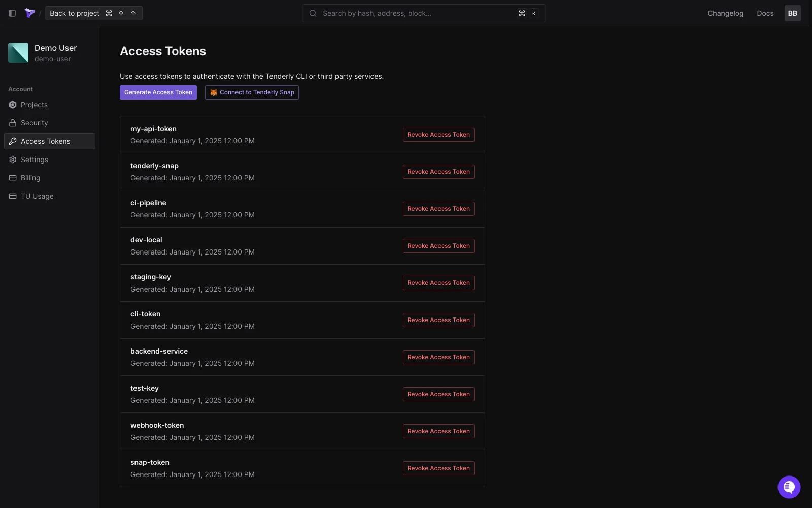The image size is (812, 508).
Task: Revoke the staging-key access token
Action: click(x=438, y=283)
